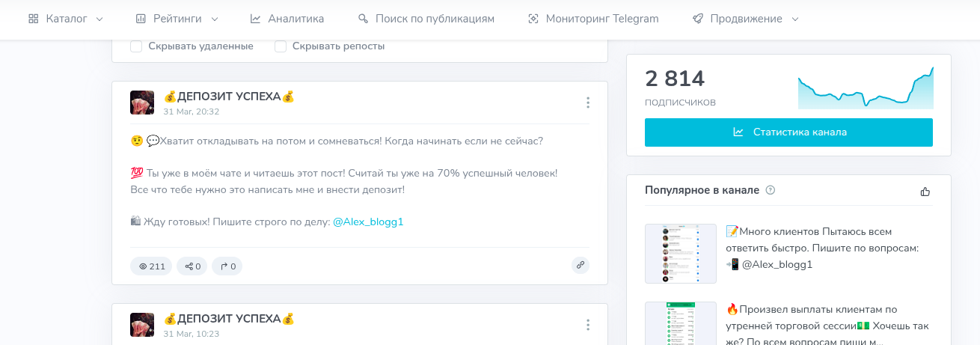Image resolution: width=980 pixels, height=345 pixels.
Task: Open the Рейтинги dropdown menu
Action: (x=177, y=19)
